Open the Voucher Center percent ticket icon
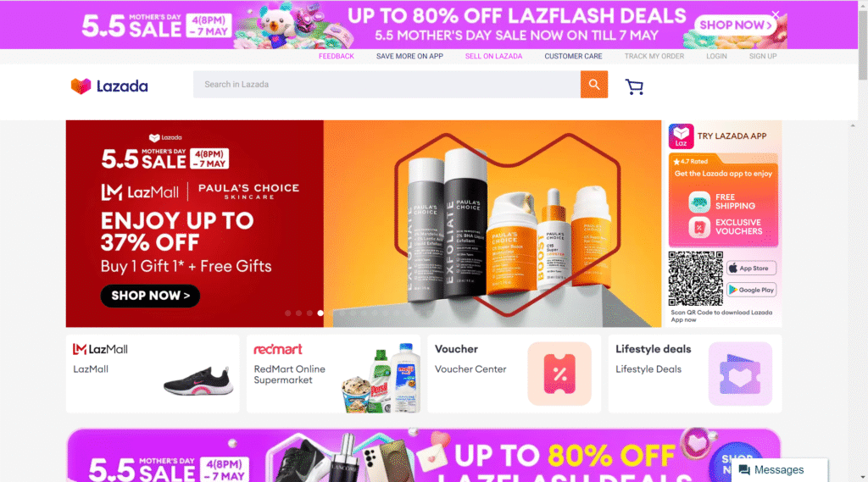The image size is (868, 482). click(559, 374)
